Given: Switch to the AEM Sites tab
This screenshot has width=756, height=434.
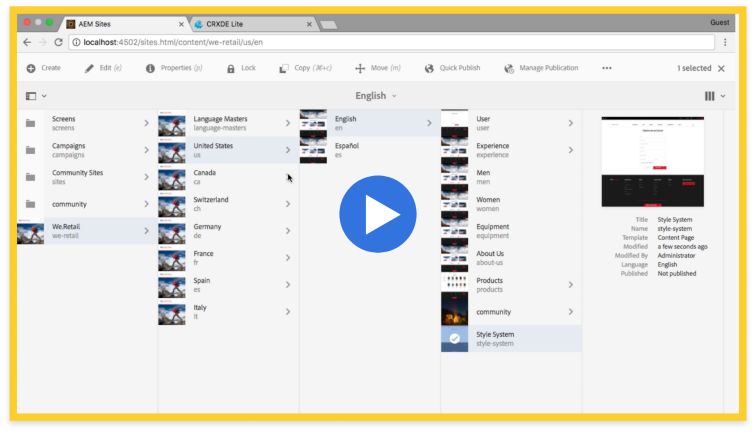Looking at the screenshot, I should (x=124, y=24).
